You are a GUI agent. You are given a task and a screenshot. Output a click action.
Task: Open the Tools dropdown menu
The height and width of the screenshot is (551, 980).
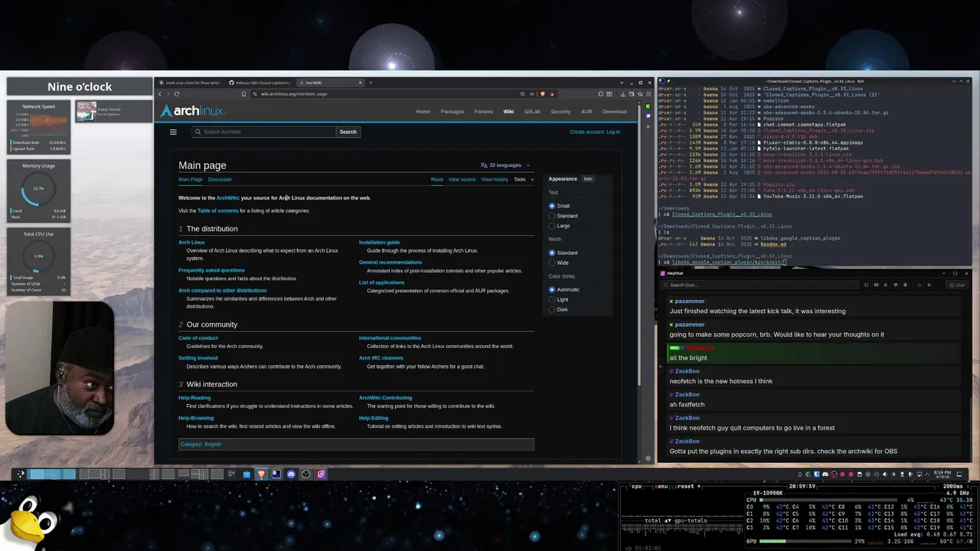click(x=524, y=179)
